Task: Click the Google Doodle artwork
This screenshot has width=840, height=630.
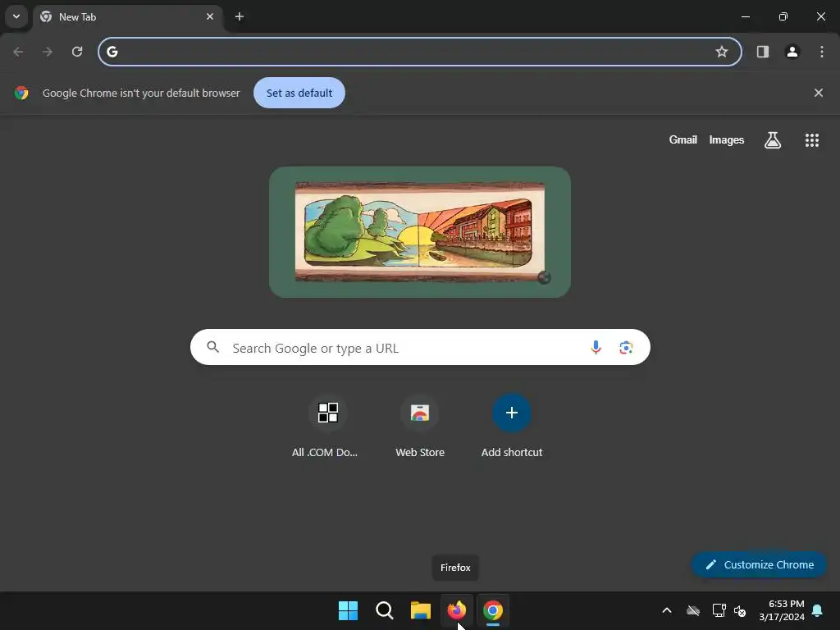Action: pos(419,231)
